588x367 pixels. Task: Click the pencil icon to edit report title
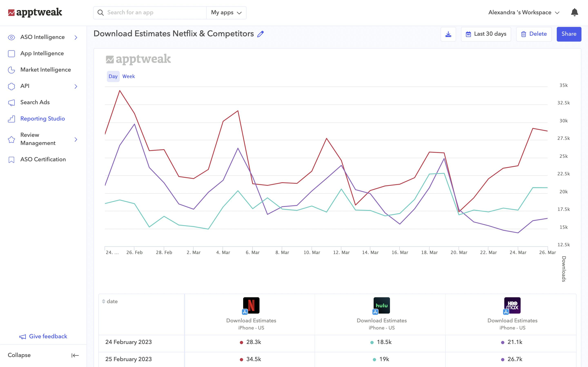pos(260,34)
